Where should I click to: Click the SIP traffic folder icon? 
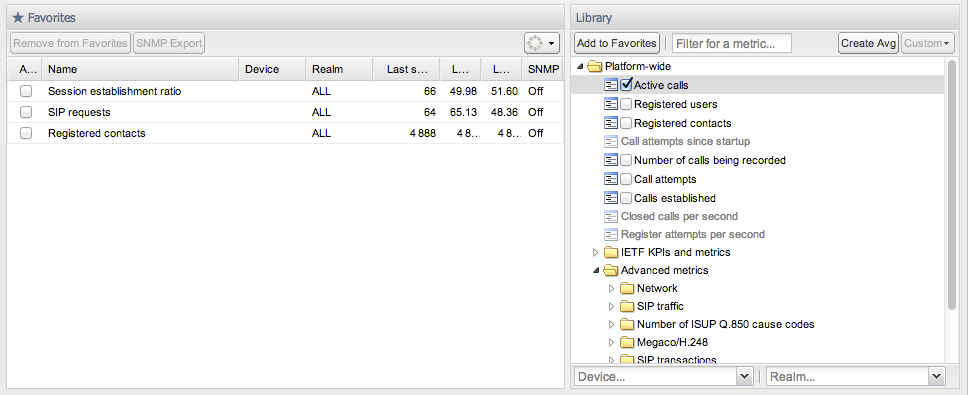pos(627,306)
